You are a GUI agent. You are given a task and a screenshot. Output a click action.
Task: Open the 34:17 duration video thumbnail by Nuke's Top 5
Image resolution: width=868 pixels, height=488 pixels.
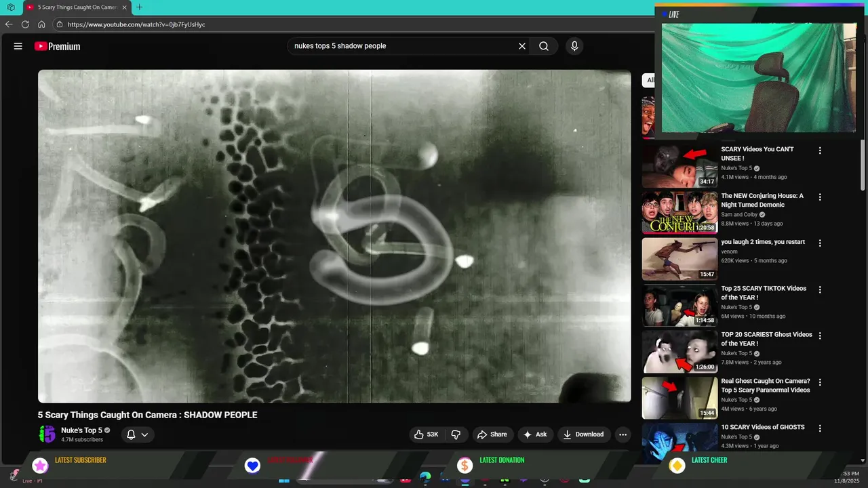pyautogui.click(x=679, y=166)
